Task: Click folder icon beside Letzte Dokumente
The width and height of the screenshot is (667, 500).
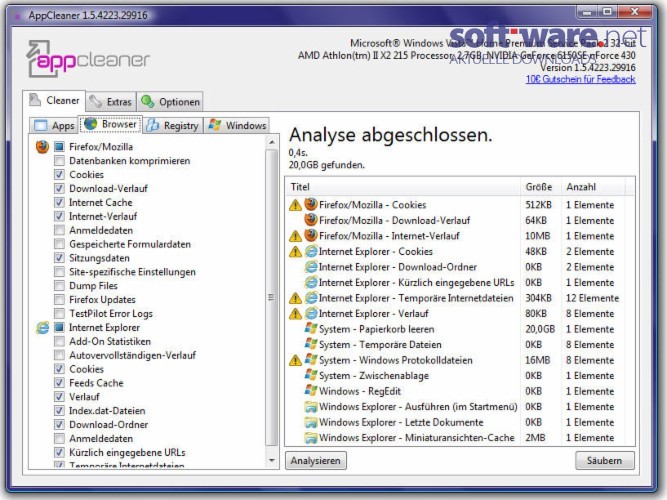Action: 311,423
